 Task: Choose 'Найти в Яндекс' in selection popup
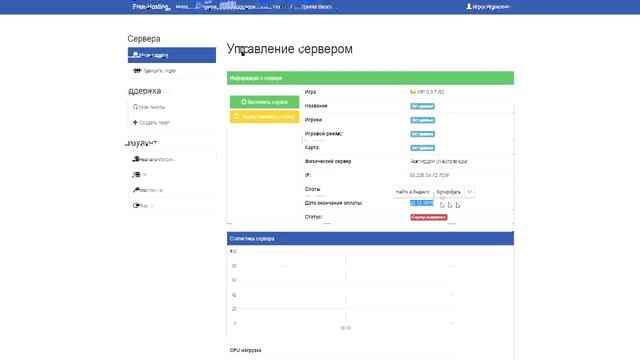click(x=412, y=192)
